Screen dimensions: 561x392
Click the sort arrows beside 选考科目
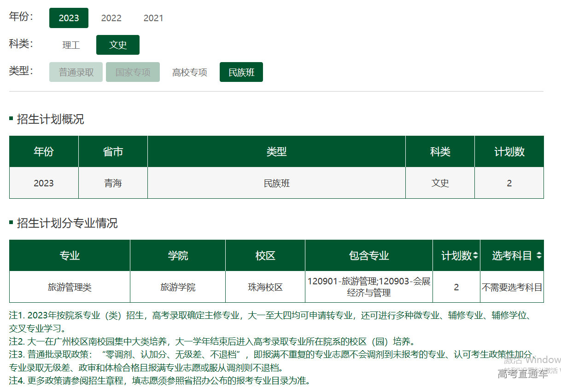(x=538, y=255)
